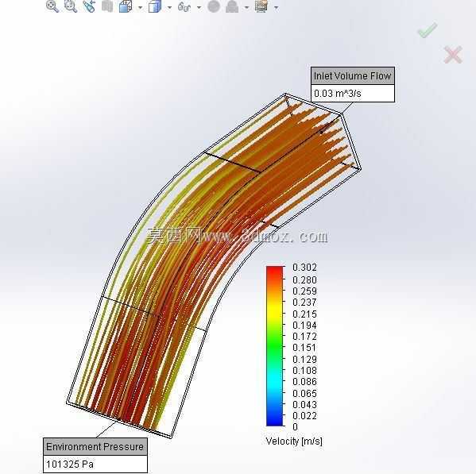Click legend value 0.043
Screen dimensions: 476x474
[304, 404]
